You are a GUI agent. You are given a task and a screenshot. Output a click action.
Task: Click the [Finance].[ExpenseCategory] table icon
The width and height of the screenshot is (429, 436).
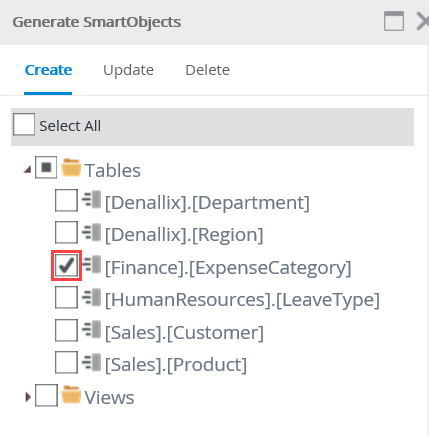click(x=91, y=265)
